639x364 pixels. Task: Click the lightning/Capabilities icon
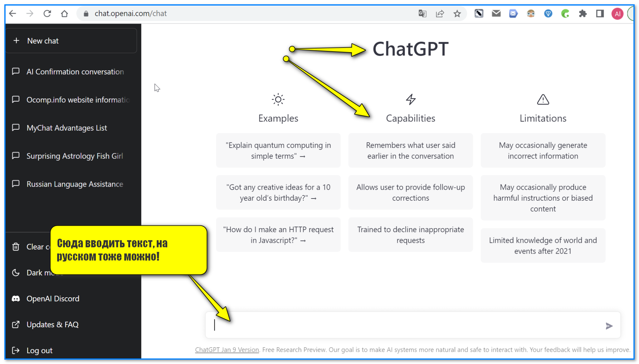(410, 98)
